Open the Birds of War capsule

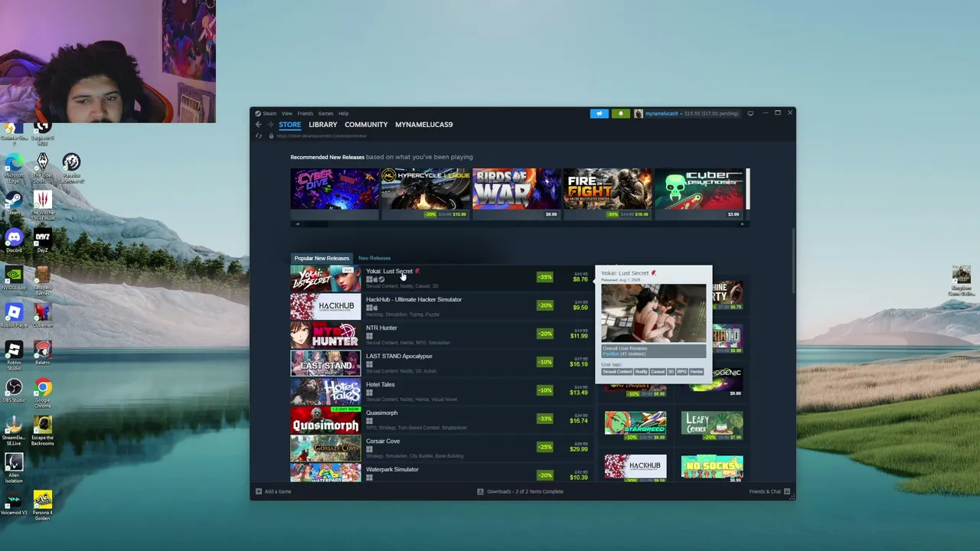[x=517, y=193]
